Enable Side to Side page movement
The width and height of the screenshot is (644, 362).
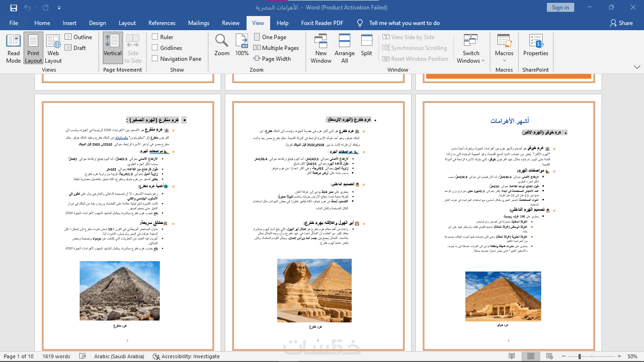pyautogui.click(x=133, y=49)
